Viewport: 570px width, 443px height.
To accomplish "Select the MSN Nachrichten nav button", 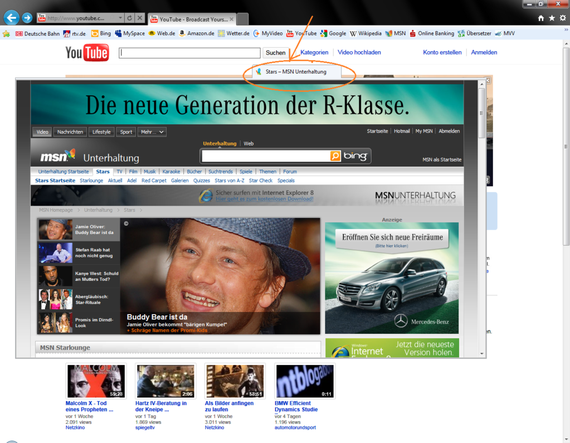I will coord(70,132).
